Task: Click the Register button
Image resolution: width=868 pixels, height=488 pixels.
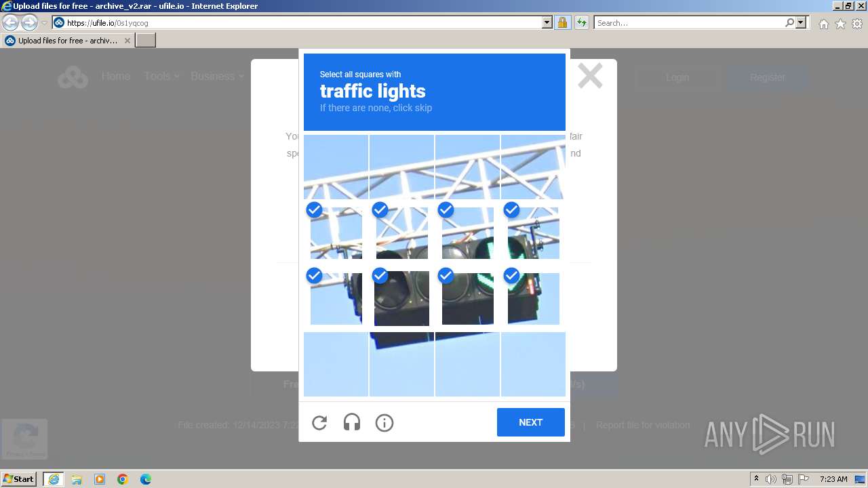Action: click(767, 77)
